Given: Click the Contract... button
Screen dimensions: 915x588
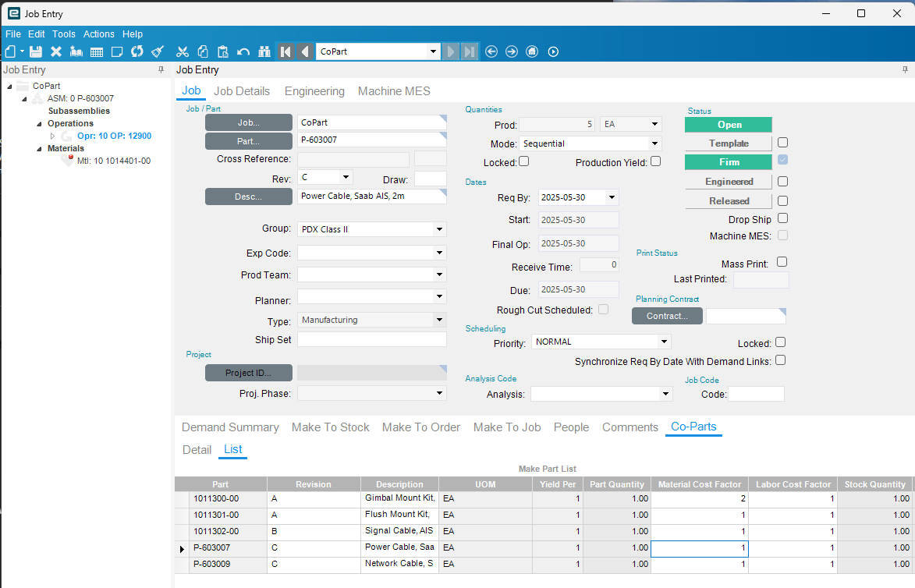Looking at the screenshot, I should click(667, 316).
